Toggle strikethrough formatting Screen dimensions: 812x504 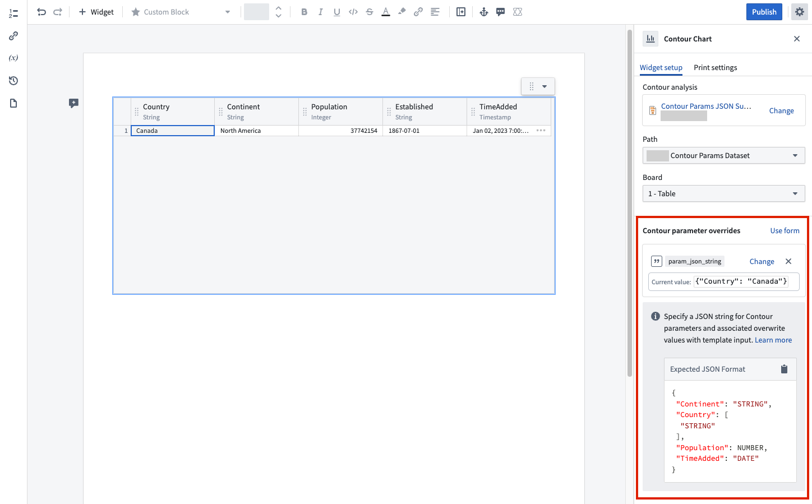(x=370, y=12)
